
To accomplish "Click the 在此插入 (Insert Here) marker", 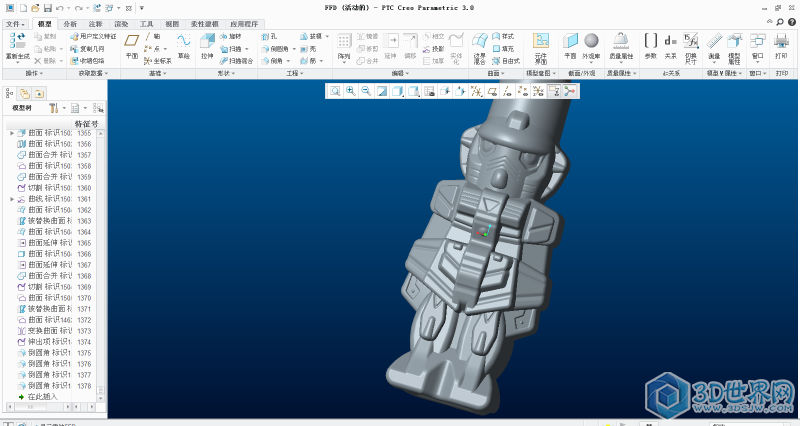I will click(x=38, y=396).
